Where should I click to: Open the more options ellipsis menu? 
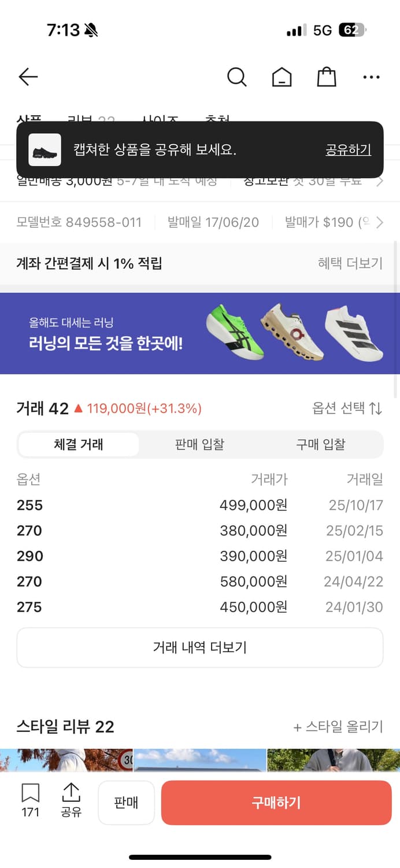[371, 76]
